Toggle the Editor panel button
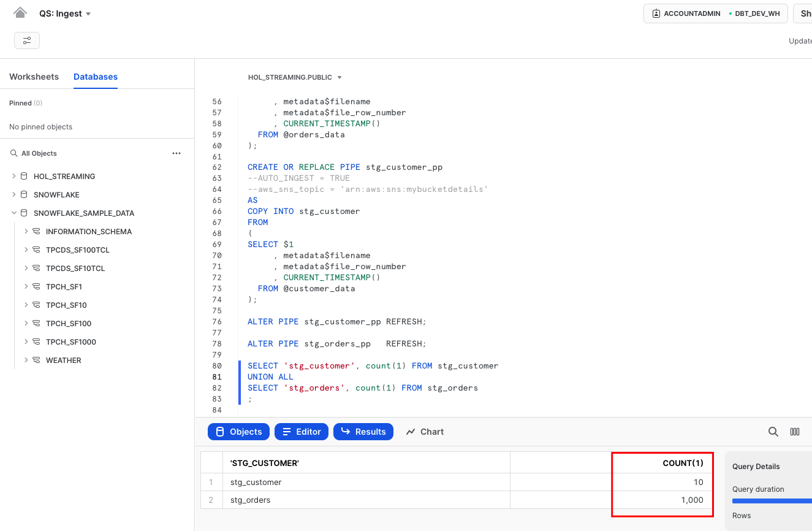 302,432
